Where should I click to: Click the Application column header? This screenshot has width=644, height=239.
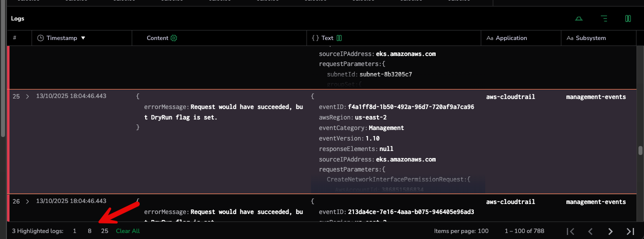511,38
